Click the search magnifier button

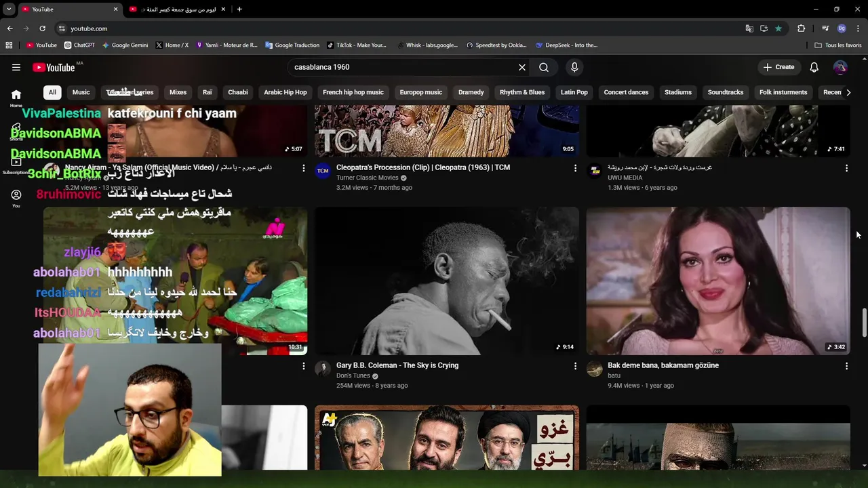click(544, 67)
